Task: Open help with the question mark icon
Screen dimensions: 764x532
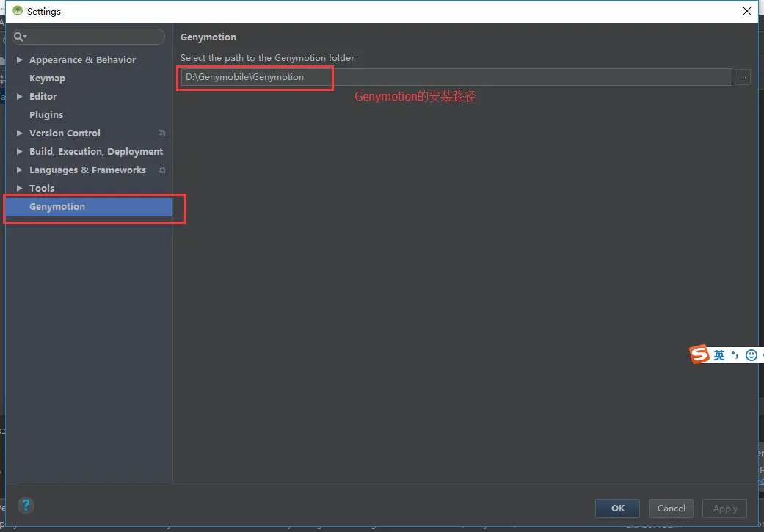Action: tap(26, 505)
